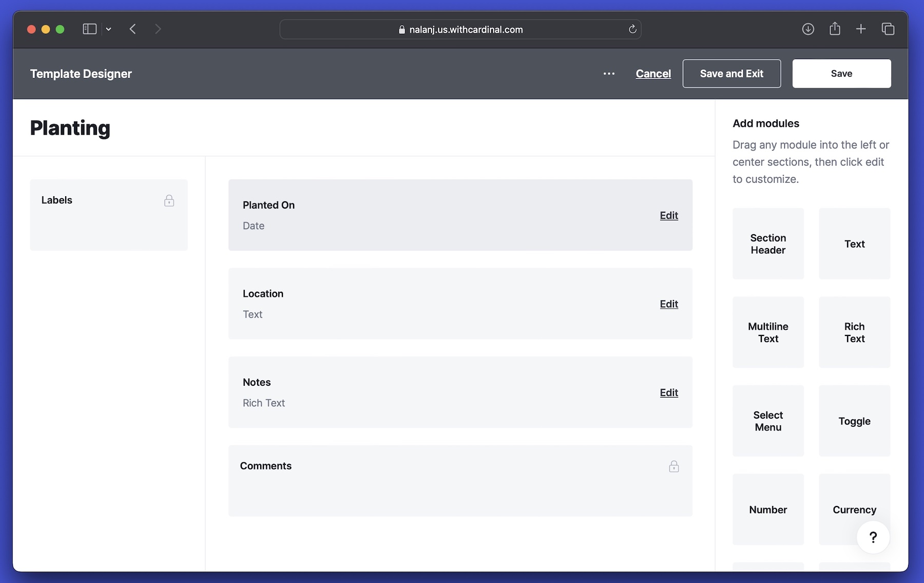Click the Save and Exit button
Viewport: 924px width, 583px height.
tap(731, 73)
